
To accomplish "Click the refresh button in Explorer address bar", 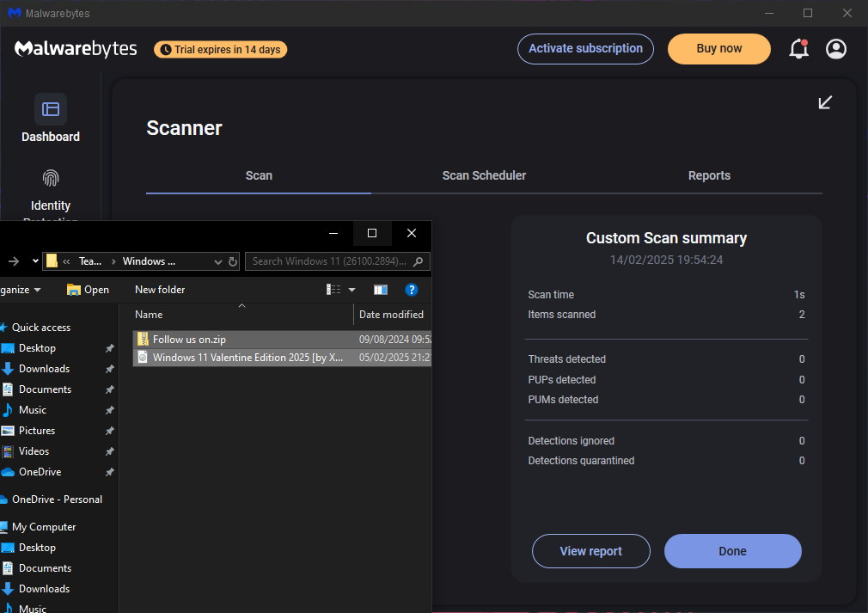I will (233, 261).
